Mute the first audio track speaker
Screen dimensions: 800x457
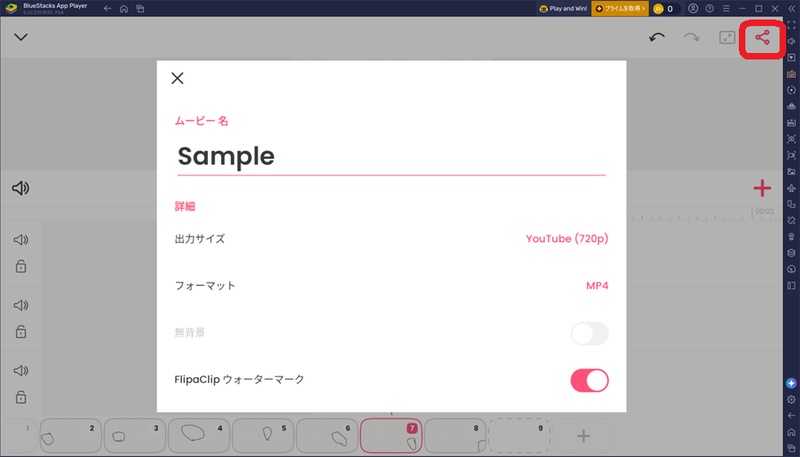[x=21, y=240]
